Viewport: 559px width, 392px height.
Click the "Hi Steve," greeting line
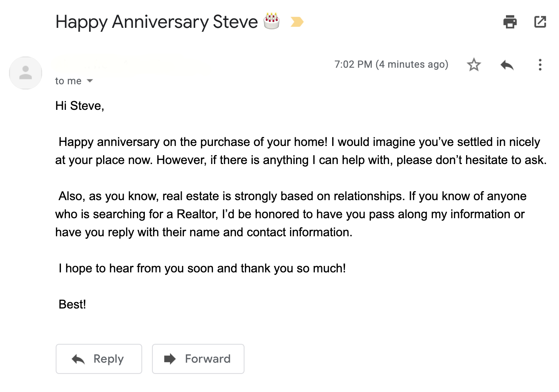[x=80, y=106]
